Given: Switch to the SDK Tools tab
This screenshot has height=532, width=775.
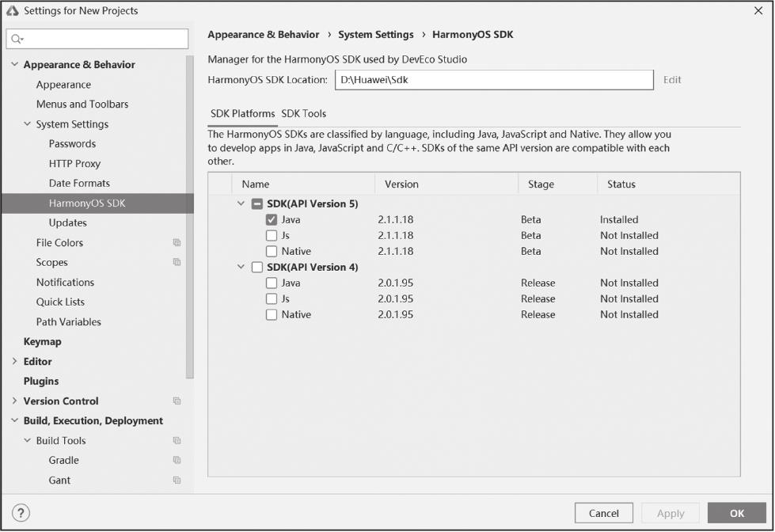Looking at the screenshot, I should click(x=304, y=114).
